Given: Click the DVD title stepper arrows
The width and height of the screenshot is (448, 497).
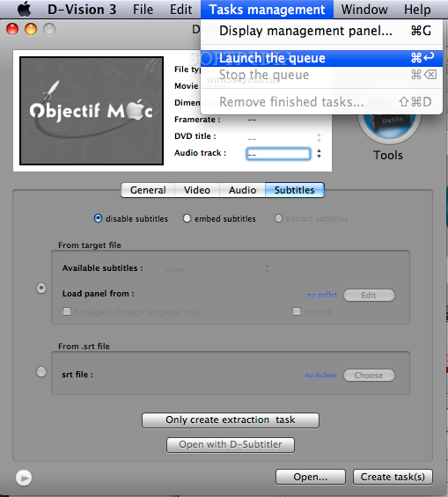Looking at the screenshot, I should click(x=319, y=137).
